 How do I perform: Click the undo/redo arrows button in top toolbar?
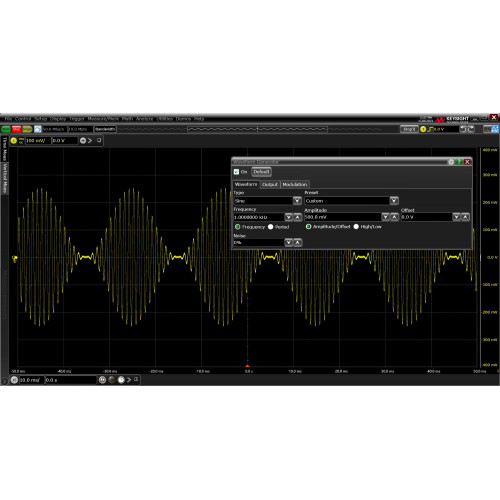pyautogui.click(x=467, y=129)
